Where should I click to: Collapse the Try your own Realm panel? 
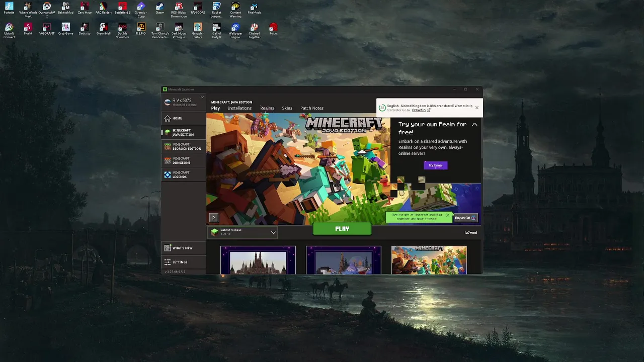[474, 124]
